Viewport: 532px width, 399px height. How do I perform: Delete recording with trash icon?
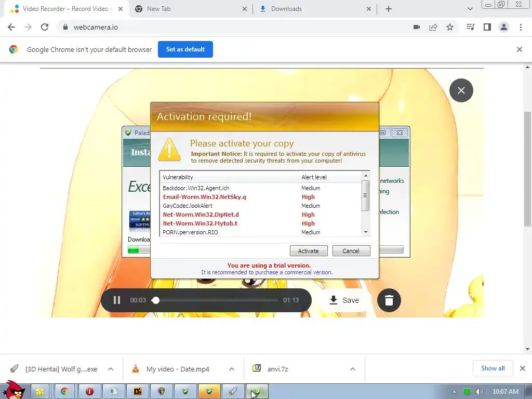(x=389, y=300)
